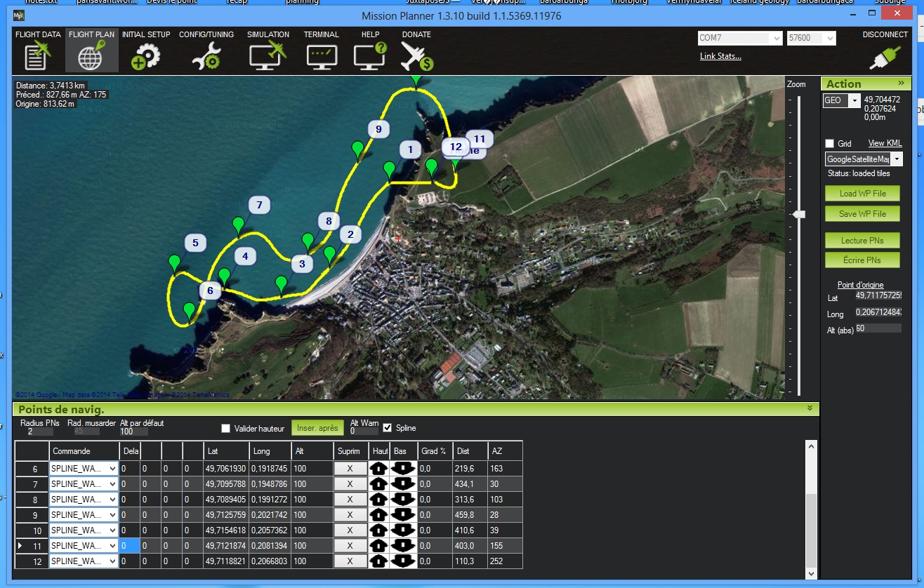Move waypoint 12 row down
The height and width of the screenshot is (588, 924).
pos(402,561)
